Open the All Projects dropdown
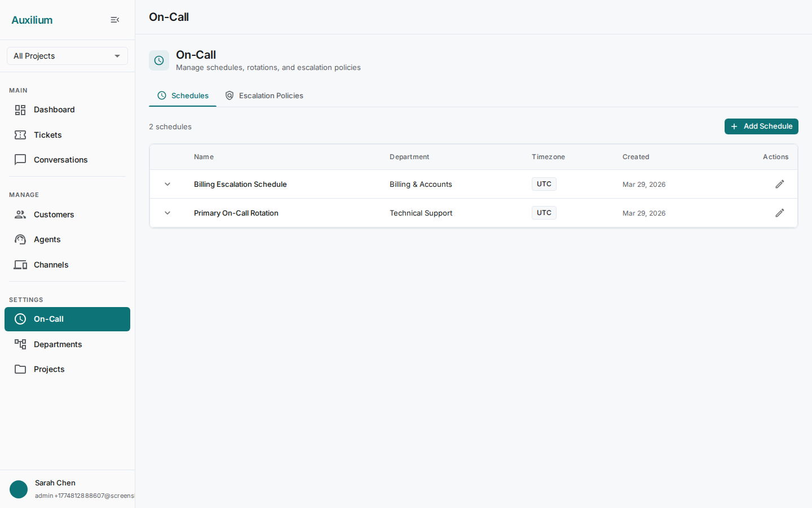The image size is (812, 508). [67, 56]
